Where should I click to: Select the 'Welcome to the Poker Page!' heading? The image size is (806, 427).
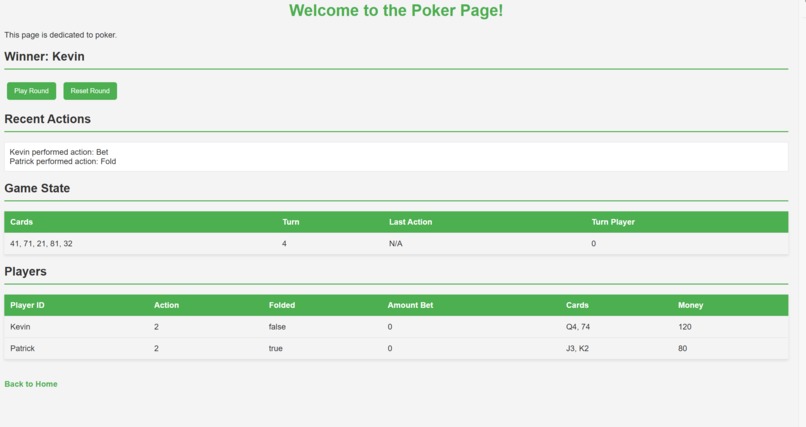click(x=396, y=10)
